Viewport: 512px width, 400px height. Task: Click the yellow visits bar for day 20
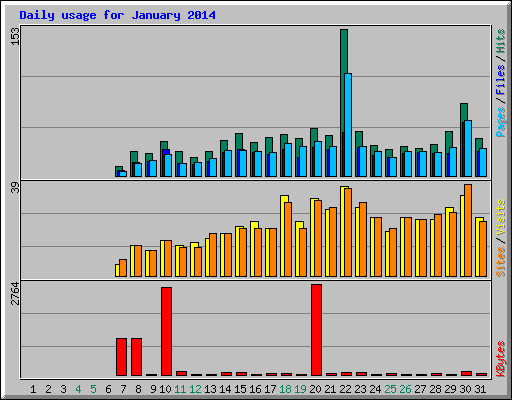[x=313, y=237]
